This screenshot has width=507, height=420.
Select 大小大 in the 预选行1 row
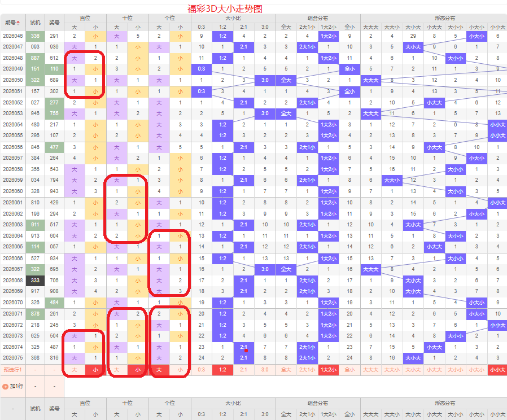pyautogui.click(x=413, y=370)
